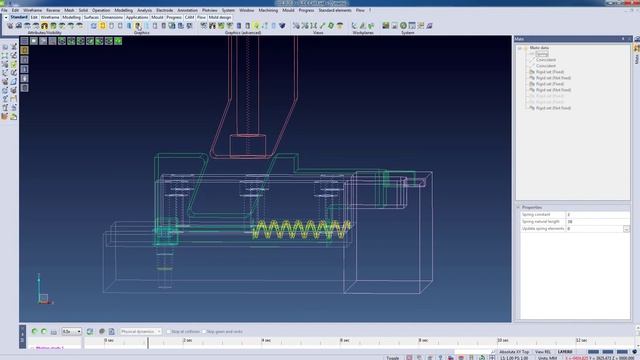Switch to the Mold design toolbar tab
The image size is (640, 360).
click(x=220, y=18)
